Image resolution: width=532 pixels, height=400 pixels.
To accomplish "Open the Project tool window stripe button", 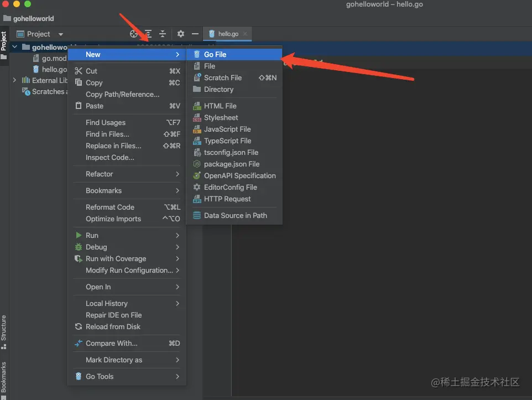I will 4,45.
